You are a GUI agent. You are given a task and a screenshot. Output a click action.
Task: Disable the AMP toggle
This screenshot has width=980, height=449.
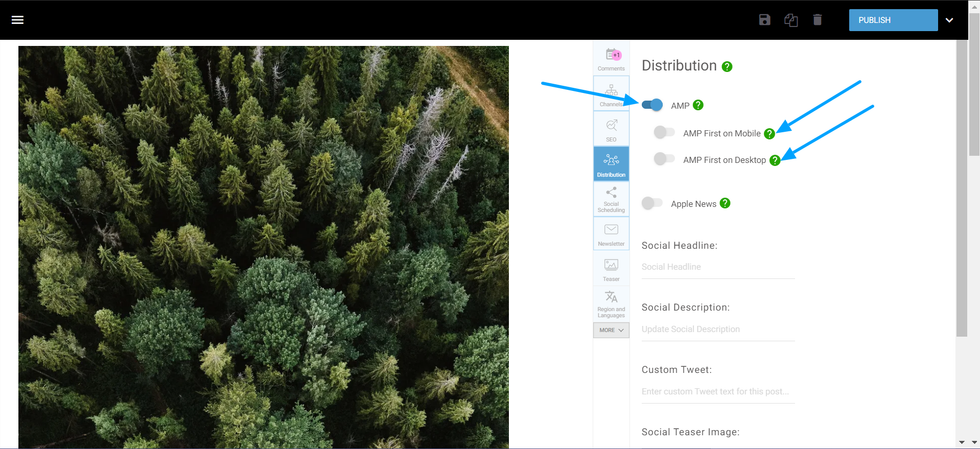click(652, 105)
